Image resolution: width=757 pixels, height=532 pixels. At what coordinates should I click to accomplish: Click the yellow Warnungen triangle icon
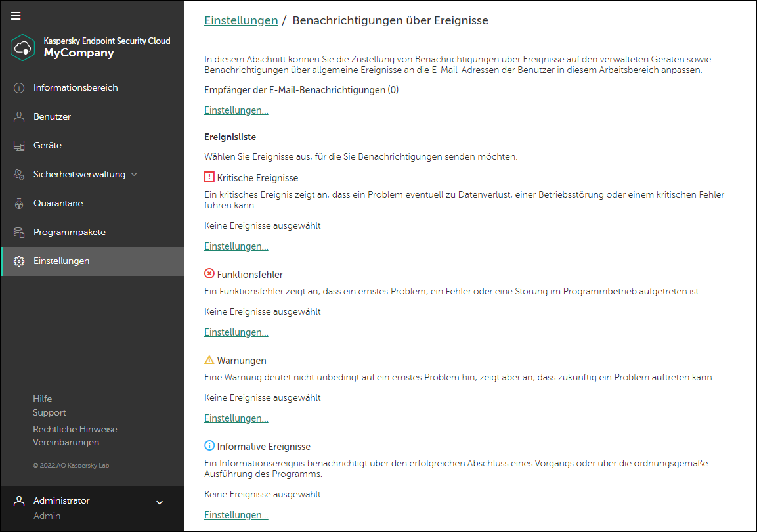(209, 360)
